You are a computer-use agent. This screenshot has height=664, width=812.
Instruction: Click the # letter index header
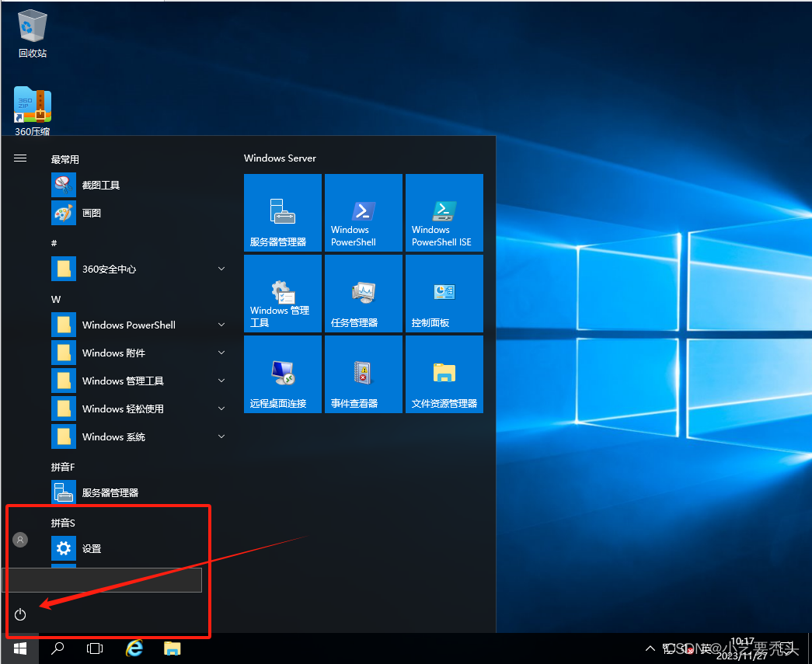click(x=54, y=243)
